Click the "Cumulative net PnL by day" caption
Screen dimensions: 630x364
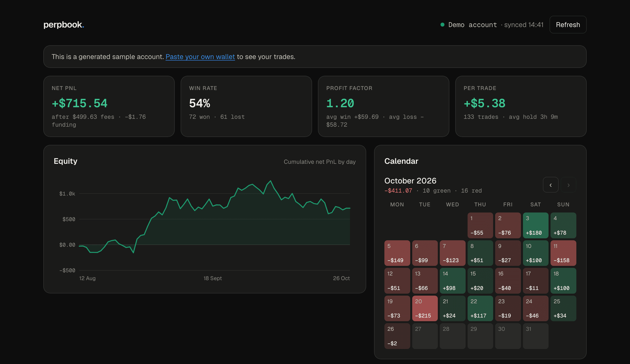pos(319,162)
